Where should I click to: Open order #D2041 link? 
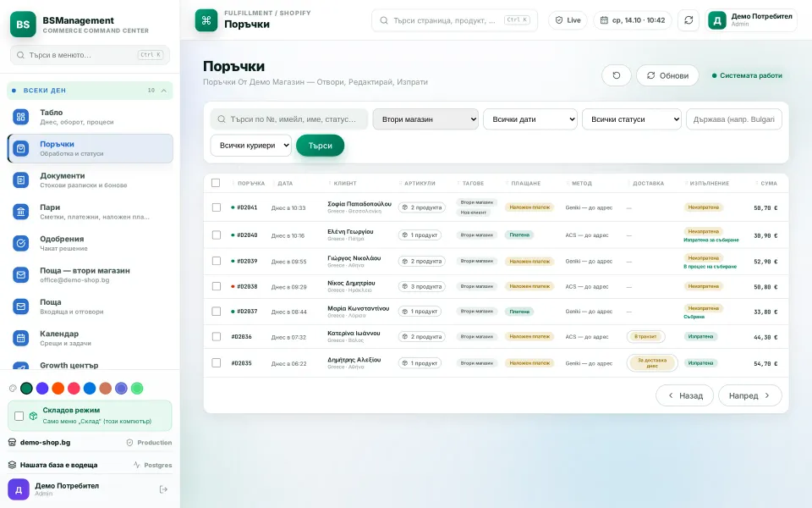coord(247,207)
